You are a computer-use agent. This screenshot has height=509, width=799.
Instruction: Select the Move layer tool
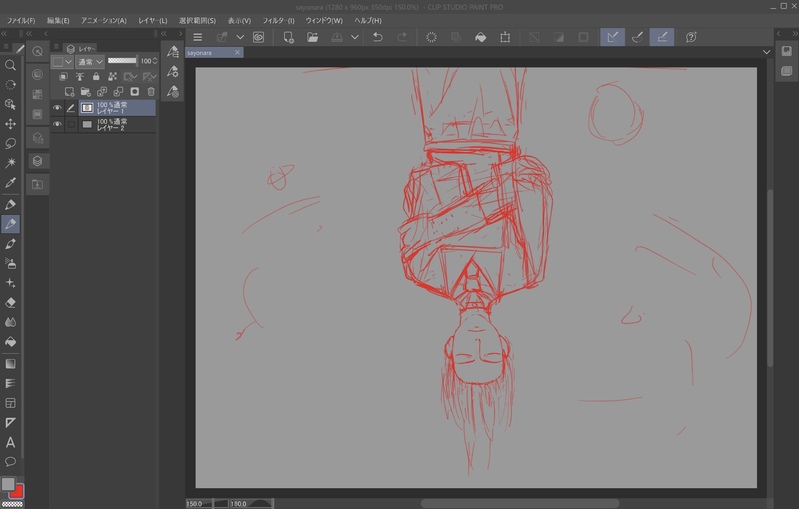[11, 124]
